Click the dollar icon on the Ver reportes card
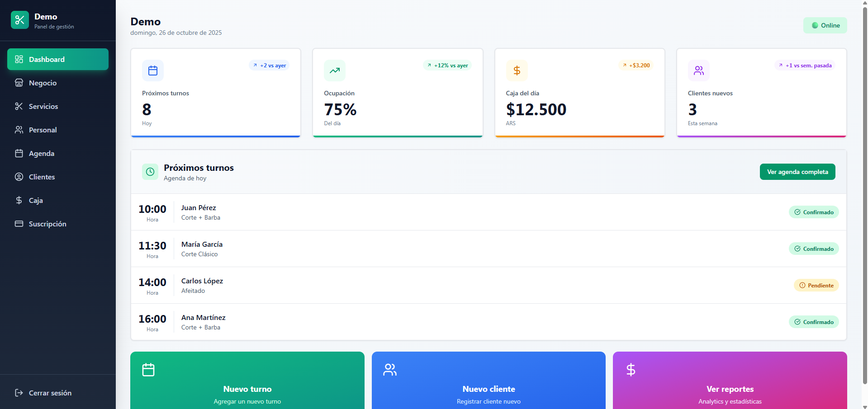 (x=630, y=369)
